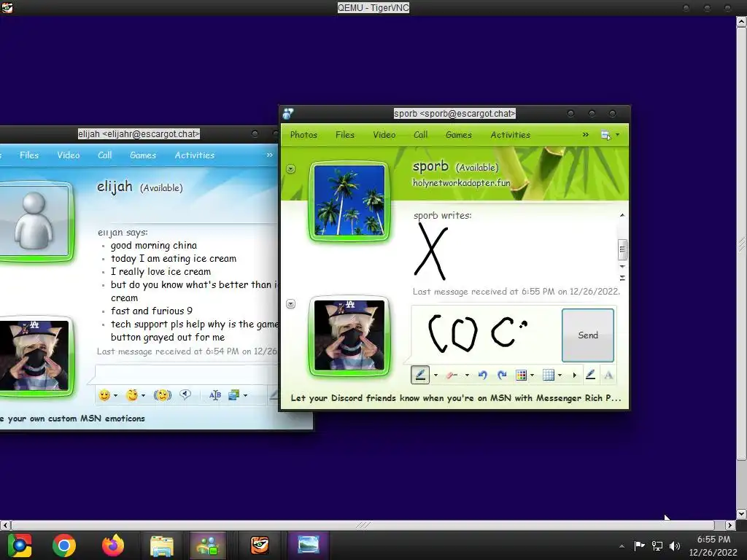Open Firefox from taskbar
The width and height of the screenshot is (747, 560).
(113, 545)
